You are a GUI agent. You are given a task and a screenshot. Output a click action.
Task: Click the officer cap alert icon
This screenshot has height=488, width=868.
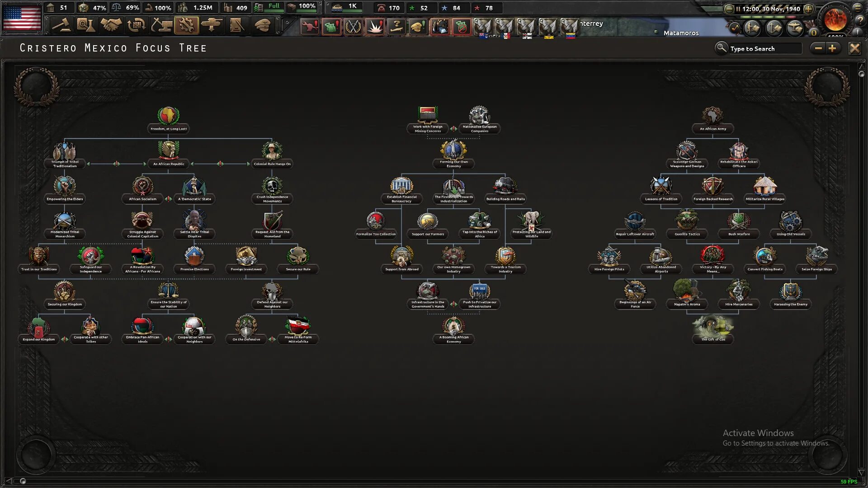tap(418, 27)
